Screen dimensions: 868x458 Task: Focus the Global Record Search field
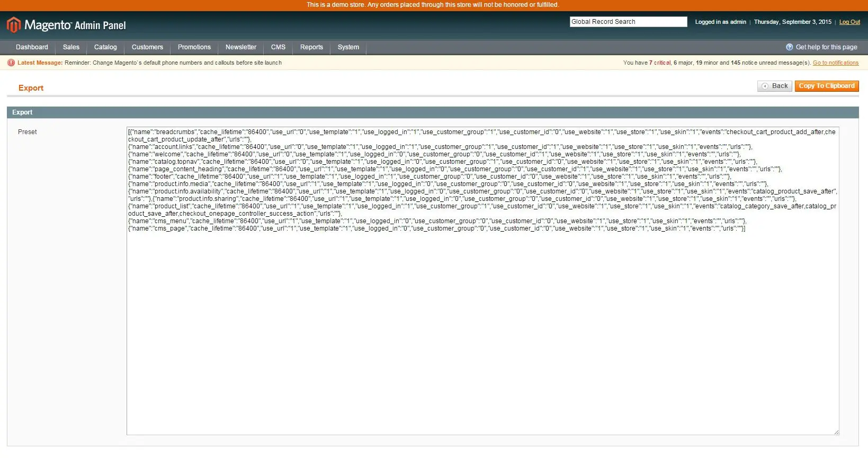pos(628,22)
